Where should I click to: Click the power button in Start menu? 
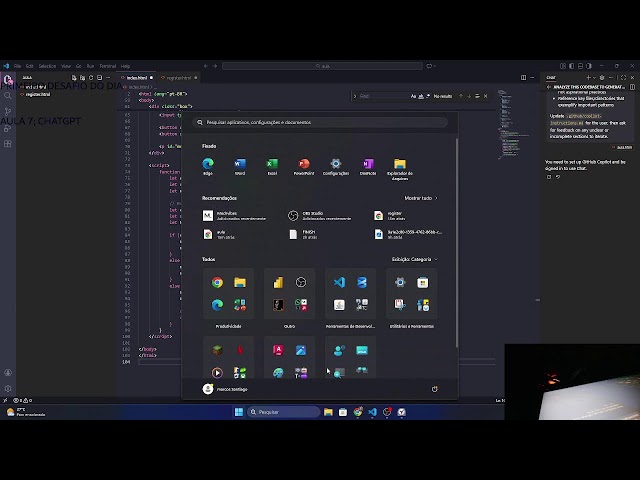coord(434,389)
